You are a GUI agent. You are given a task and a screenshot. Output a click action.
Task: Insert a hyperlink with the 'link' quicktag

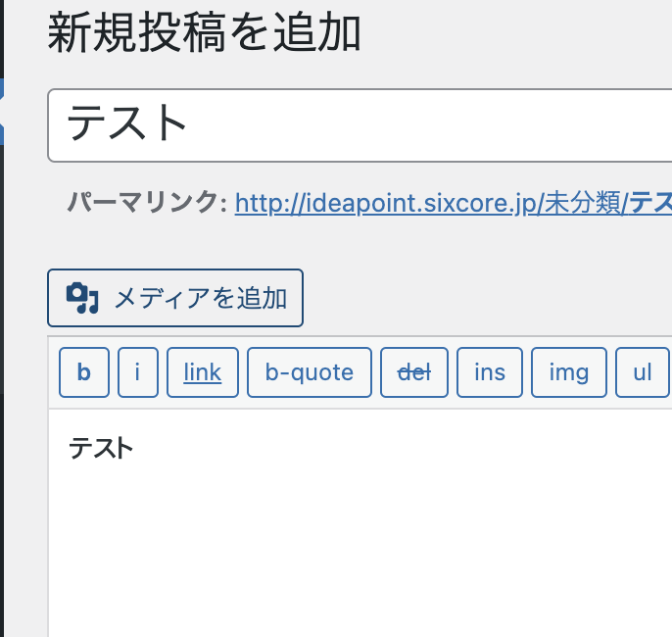[202, 372]
